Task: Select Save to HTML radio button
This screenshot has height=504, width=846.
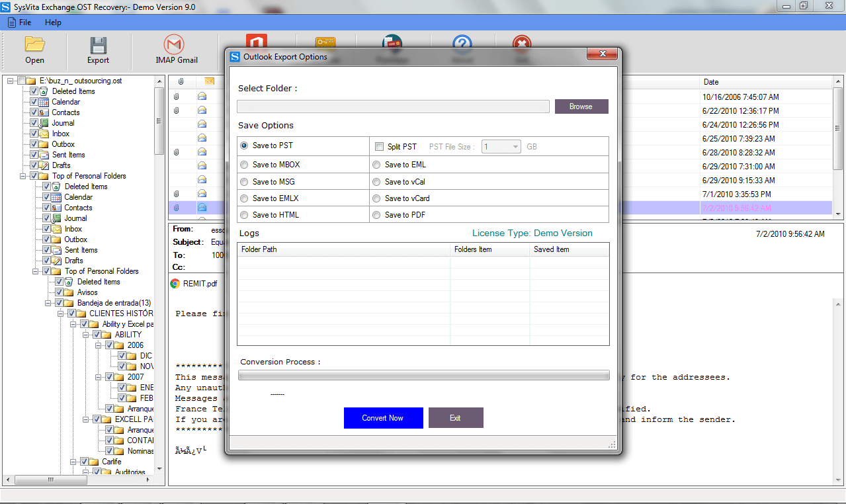Action: pyautogui.click(x=245, y=215)
